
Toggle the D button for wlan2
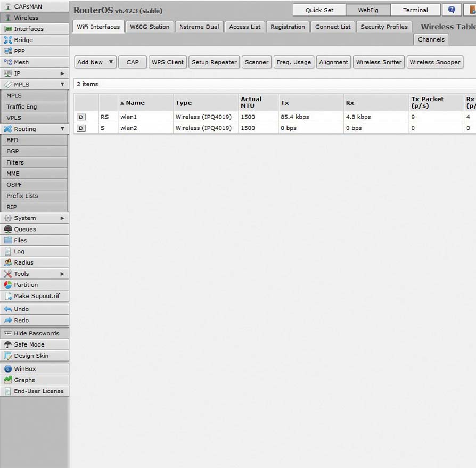(x=81, y=128)
